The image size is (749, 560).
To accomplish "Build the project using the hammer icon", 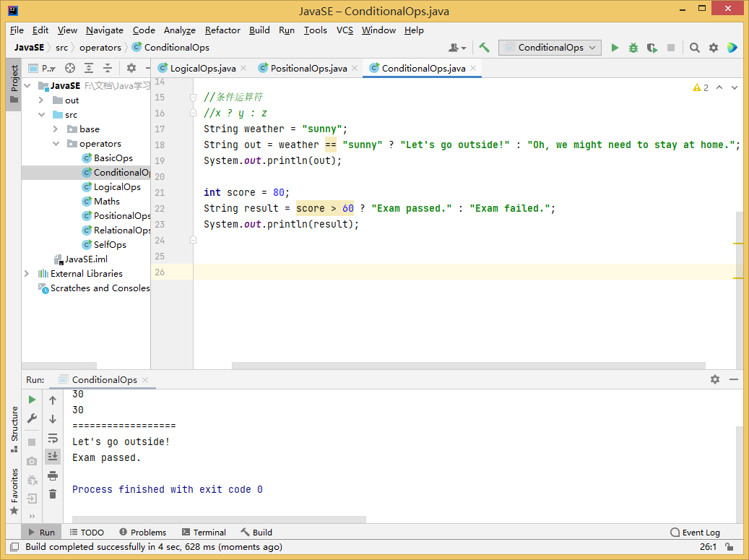I will (485, 48).
